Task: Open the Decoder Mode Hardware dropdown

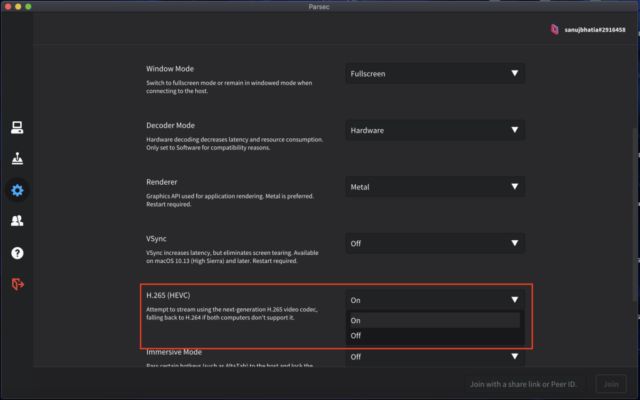Action: [435, 130]
